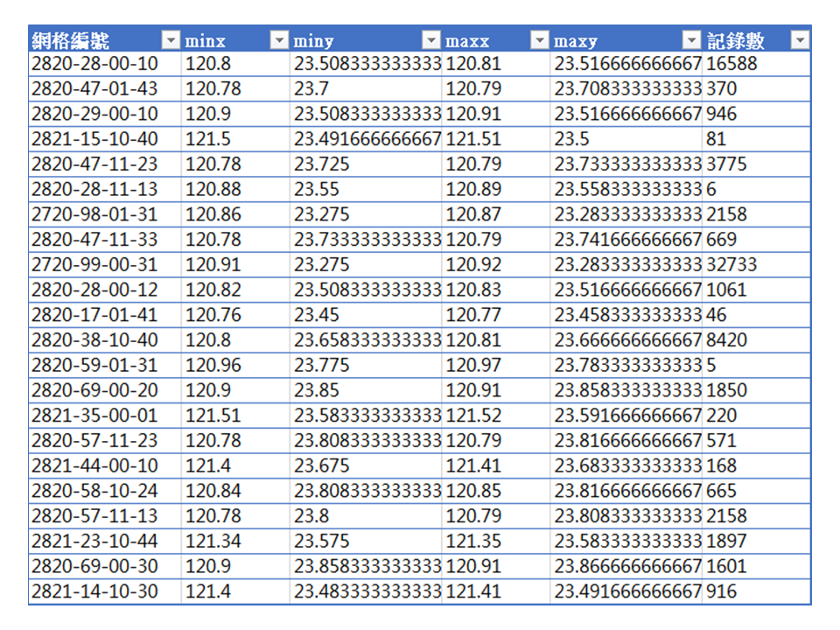Click the record count cell 32733
This screenshot has height=630, width=840.
(732, 265)
